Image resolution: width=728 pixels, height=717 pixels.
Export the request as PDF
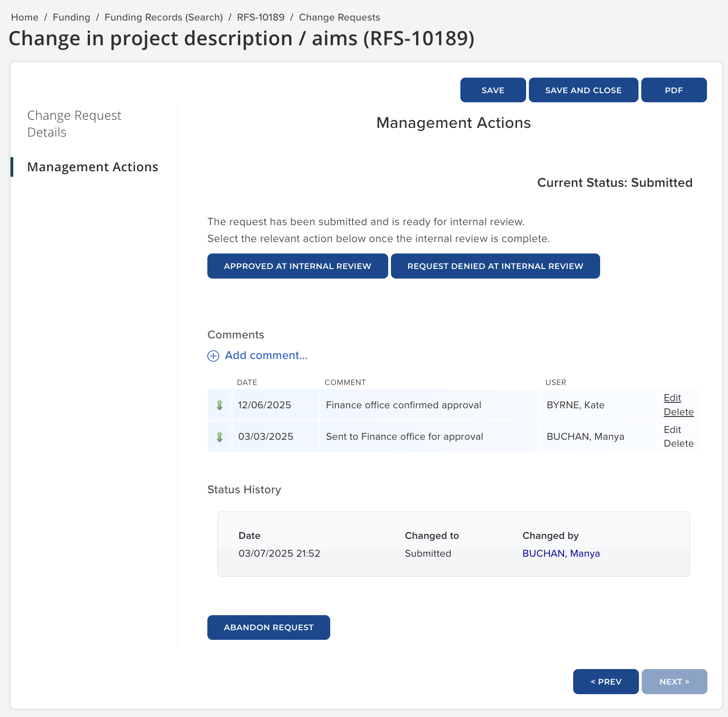[674, 90]
